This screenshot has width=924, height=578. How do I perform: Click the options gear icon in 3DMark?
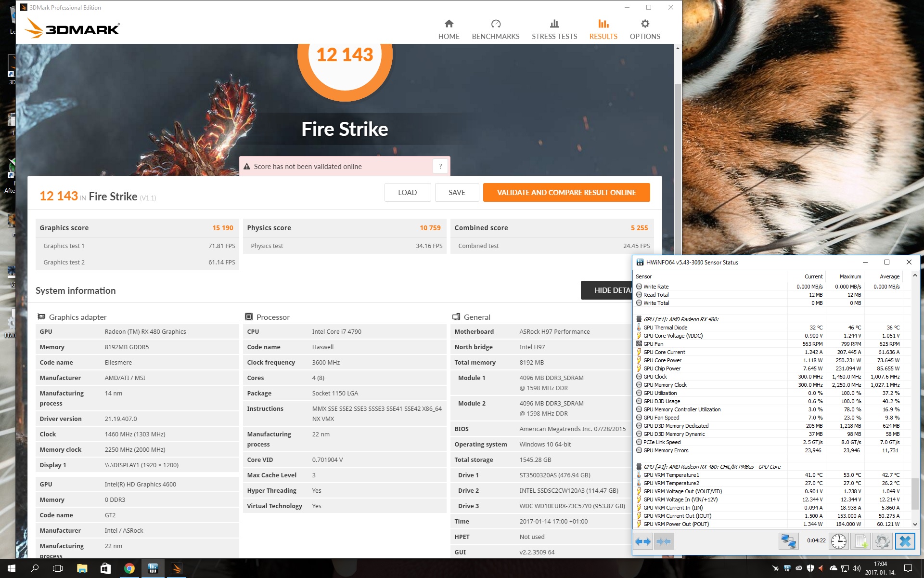645,24
